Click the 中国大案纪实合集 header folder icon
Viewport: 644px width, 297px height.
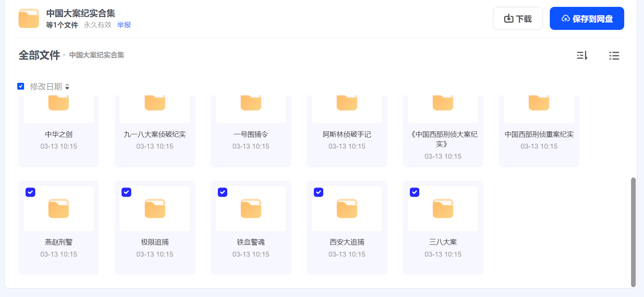(x=29, y=18)
